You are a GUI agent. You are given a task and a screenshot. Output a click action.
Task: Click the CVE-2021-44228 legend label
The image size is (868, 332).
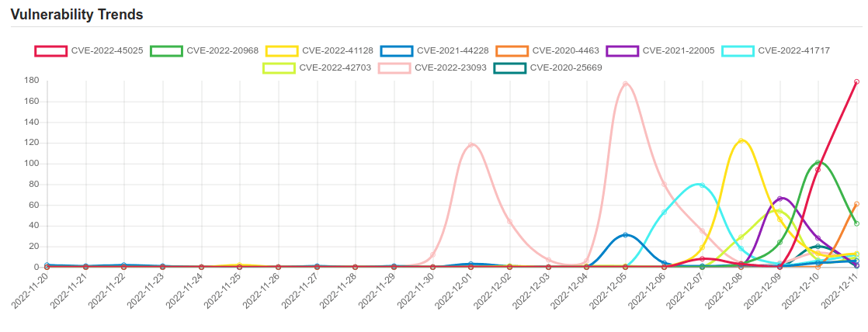tap(453, 51)
